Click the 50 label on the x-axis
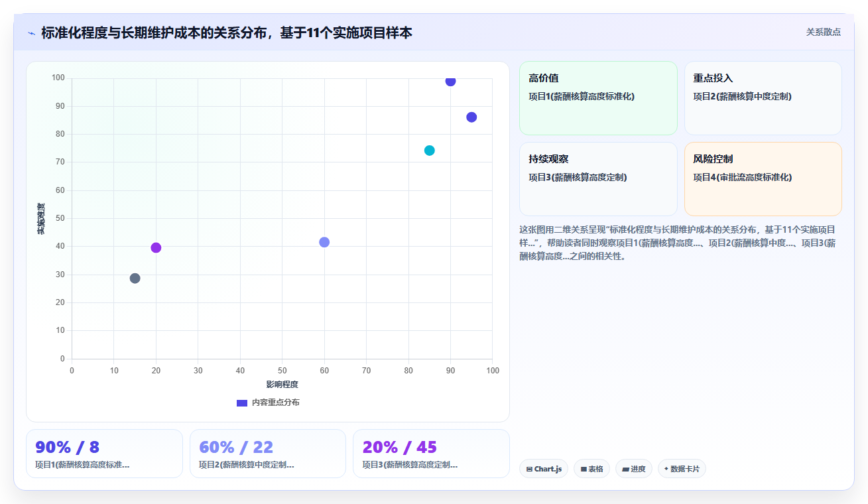 pos(282,370)
